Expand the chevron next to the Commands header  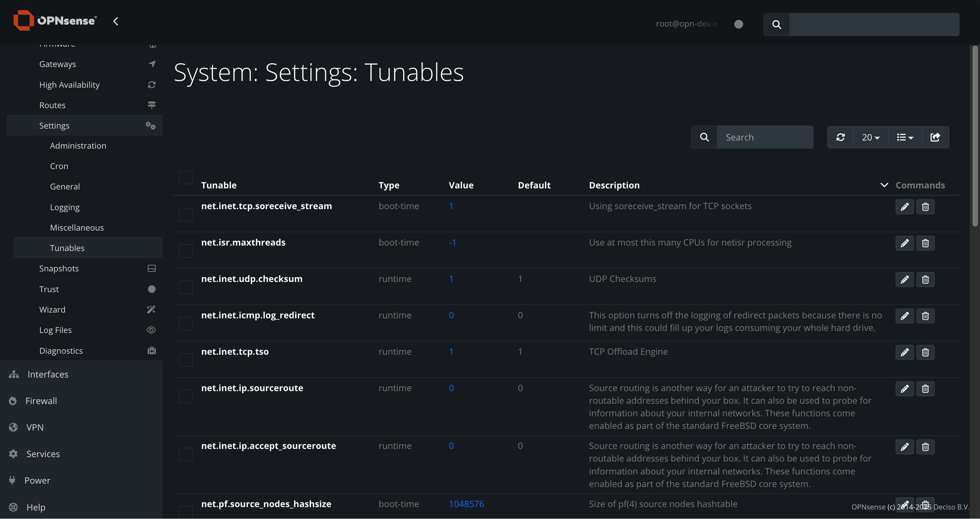[x=884, y=185]
